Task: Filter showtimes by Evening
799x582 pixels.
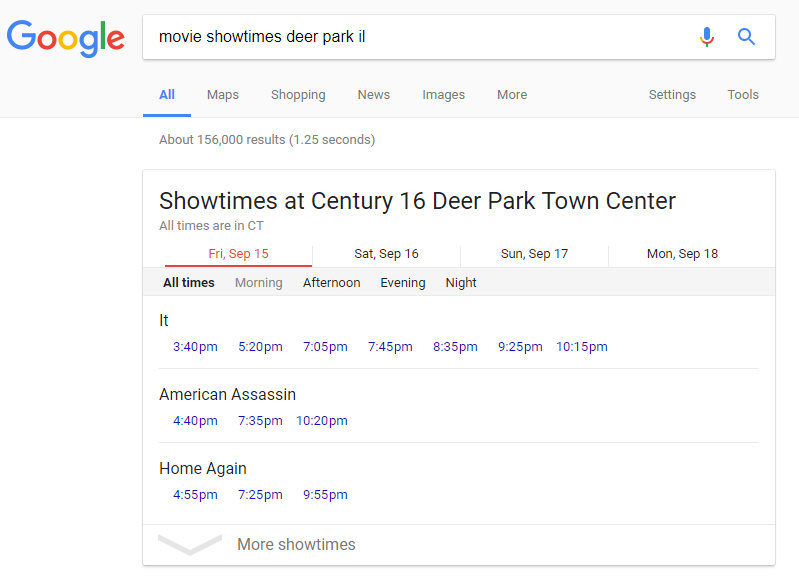Action: 403,283
